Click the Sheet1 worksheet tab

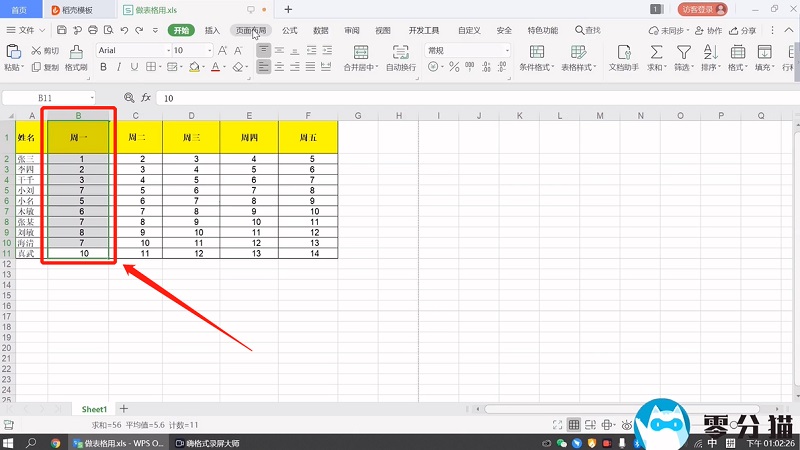(x=94, y=409)
